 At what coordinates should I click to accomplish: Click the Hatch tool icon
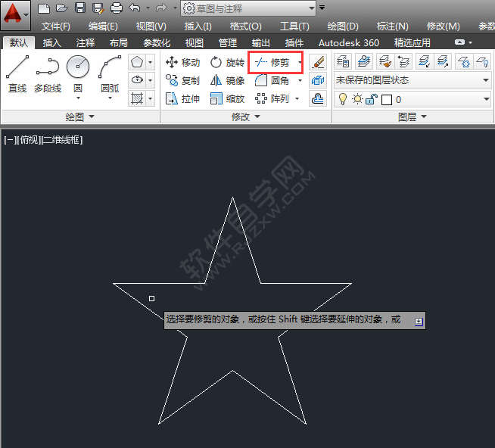137,98
